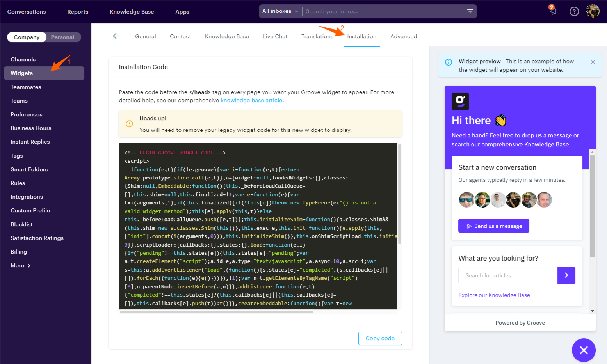Image resolution: width=607 pixels, height=364 pixels.
Task: Close the Widget preview info banner
Action: click(593, 62)
